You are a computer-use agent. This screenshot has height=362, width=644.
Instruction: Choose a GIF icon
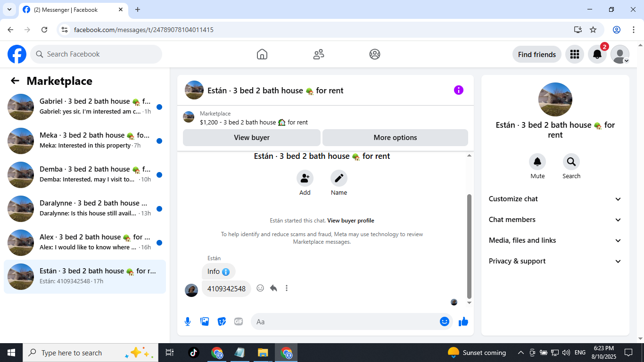(x=239, y=321)
